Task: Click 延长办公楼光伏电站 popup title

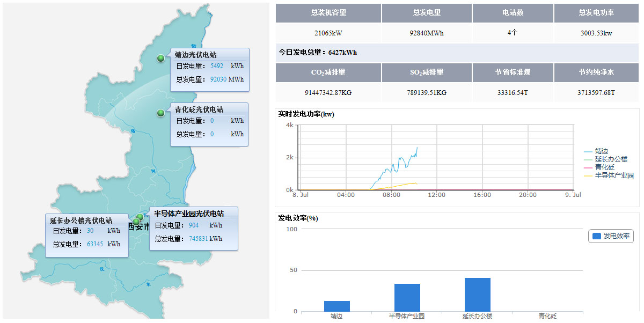Action: pos(81,221)
